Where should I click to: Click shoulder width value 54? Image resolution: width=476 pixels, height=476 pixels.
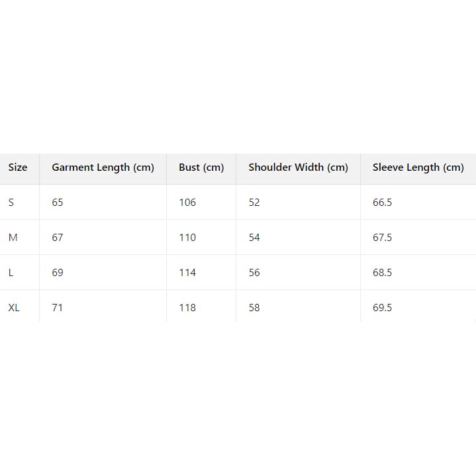pyautogui.click(x=254, y=238)
